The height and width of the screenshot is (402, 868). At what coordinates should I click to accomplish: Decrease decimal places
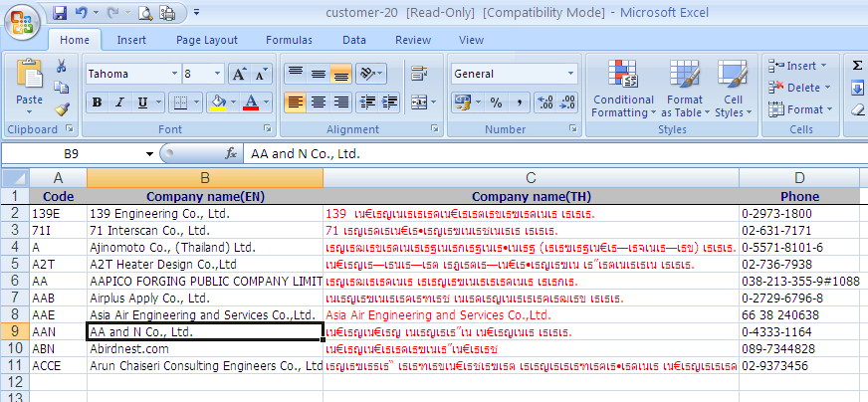click(x=567, y=102)
